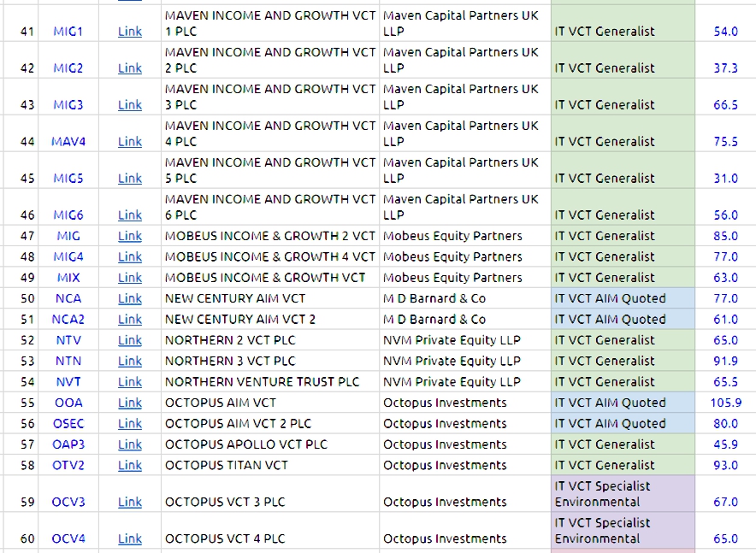Select the NORTHERN 2 VCT PLC cell
Screen dimensions: 756x553
pyautogui.click(x=270, y=340)
